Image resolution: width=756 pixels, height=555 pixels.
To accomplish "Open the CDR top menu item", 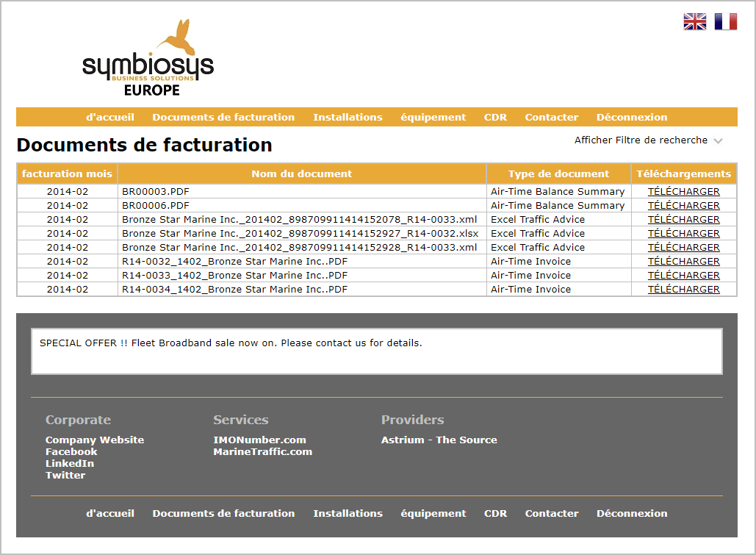I will click(x=495, y=118).
